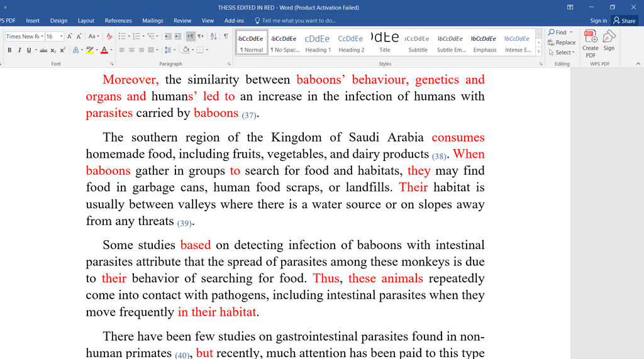Apply superscript formatting
The image size is (644, 359).
pyautogui.click(x=62, y=50)
